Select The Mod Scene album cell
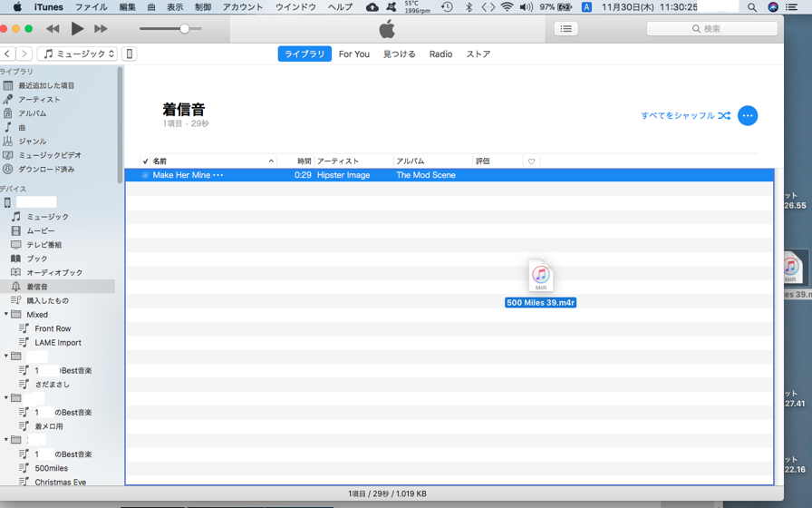 click(x=426, y=175)
